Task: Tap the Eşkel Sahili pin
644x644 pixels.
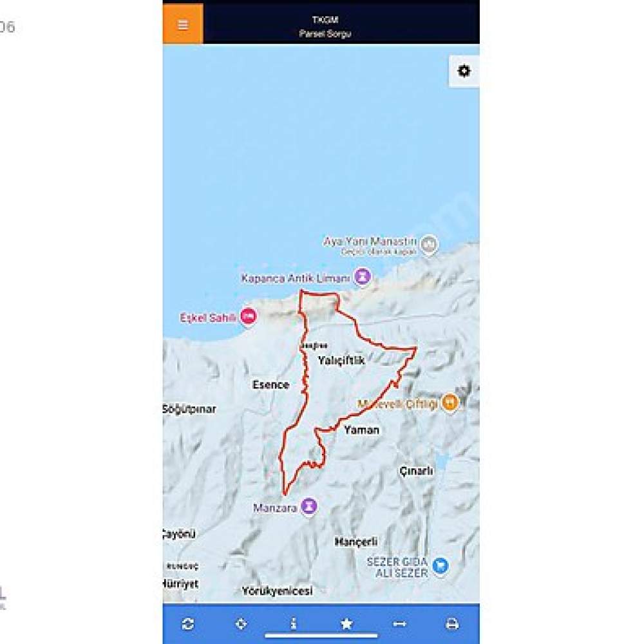Action: coord(248,317)
